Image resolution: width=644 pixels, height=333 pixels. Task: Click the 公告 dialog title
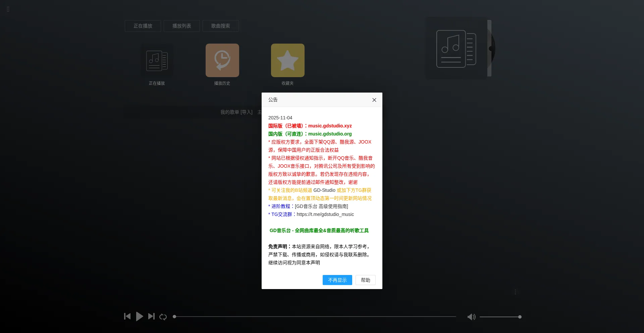click(273, 100)
